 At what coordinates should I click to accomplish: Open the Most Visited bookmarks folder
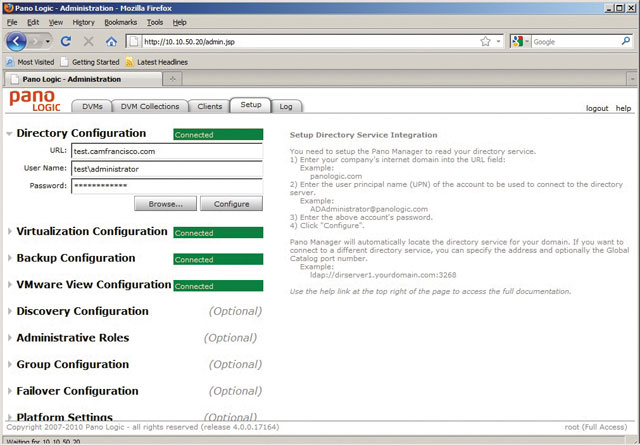[30, 62]
